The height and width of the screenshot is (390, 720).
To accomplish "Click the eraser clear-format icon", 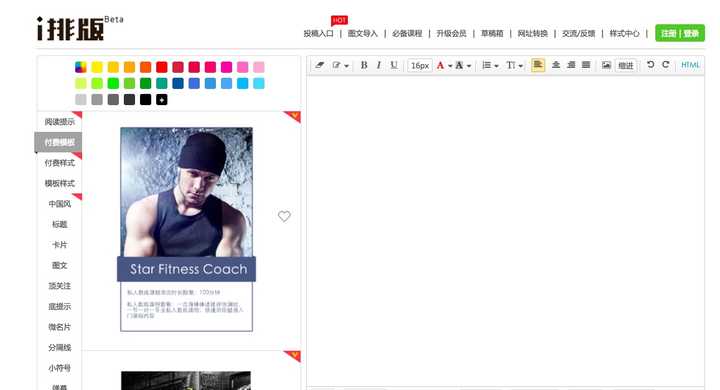I will point(320,65).
